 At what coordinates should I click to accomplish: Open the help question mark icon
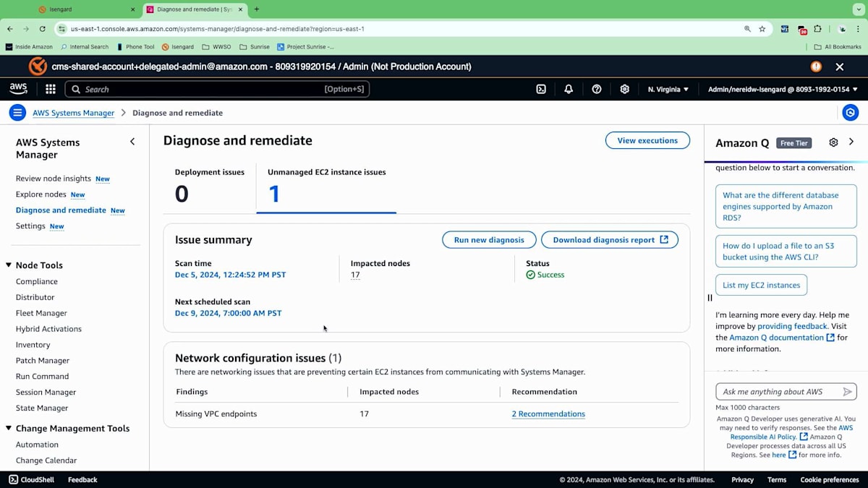point(597,89)
